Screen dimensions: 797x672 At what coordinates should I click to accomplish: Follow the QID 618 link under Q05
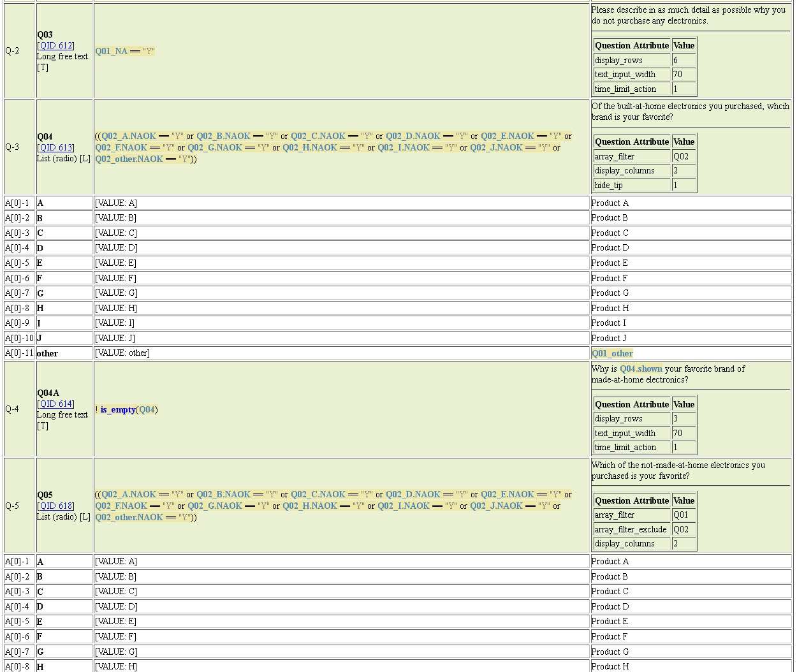56,506
